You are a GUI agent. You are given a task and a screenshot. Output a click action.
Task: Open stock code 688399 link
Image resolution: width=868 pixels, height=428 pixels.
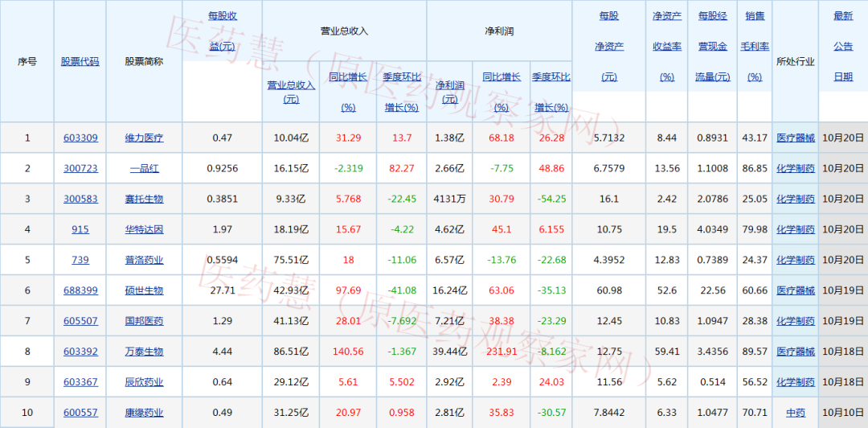(x=80, y=290)
